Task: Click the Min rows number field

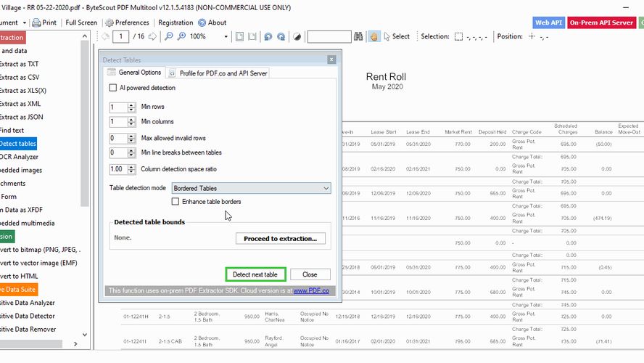Action: [x=118, y=107]
